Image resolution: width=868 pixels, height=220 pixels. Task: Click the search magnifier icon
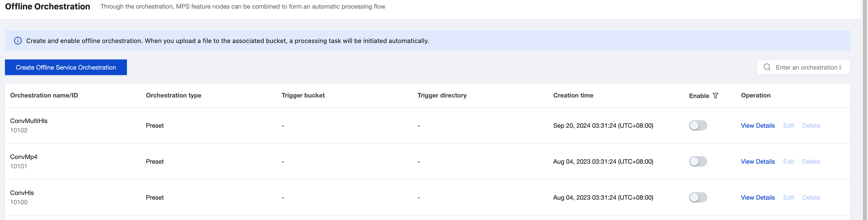tap(767, 67)
